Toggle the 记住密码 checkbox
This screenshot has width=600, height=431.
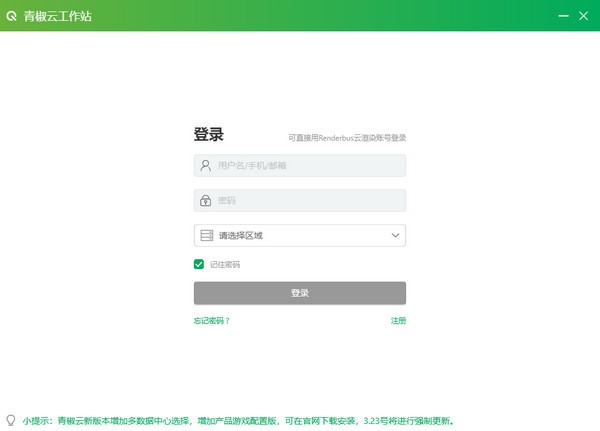(x=199, y=265)
